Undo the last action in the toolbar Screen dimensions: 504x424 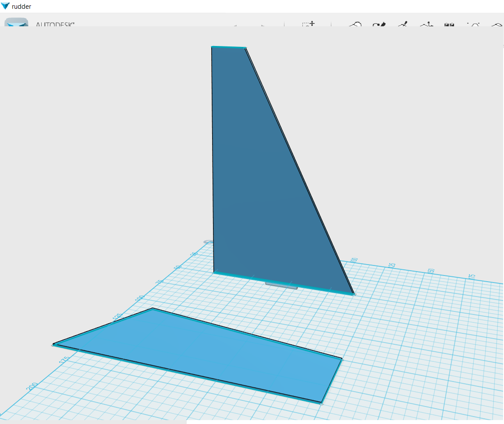pos(234,25)
